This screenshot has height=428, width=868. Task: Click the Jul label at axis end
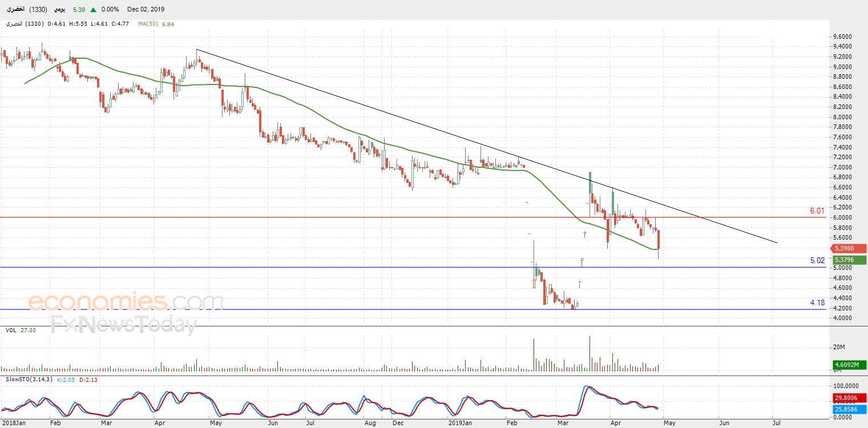pyautogui.click(x=776, y=423)
